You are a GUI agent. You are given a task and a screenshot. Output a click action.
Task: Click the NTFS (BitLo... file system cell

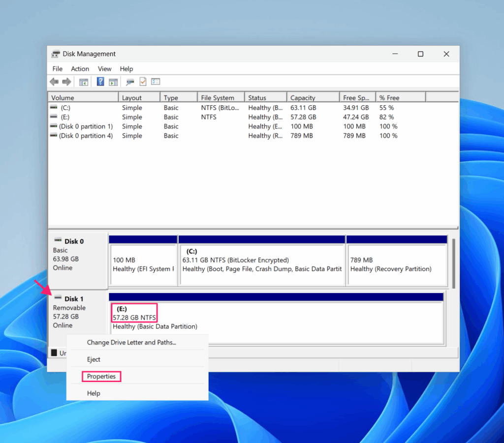220,108
